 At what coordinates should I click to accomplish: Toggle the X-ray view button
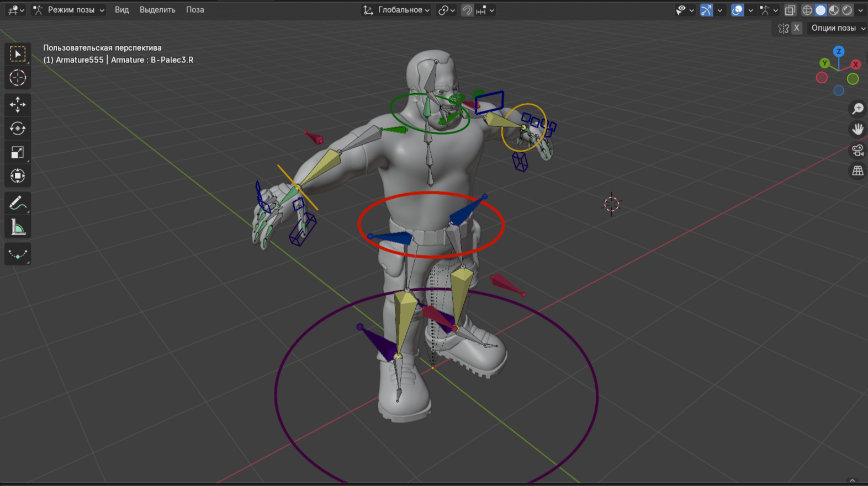[x=790, y=10]
